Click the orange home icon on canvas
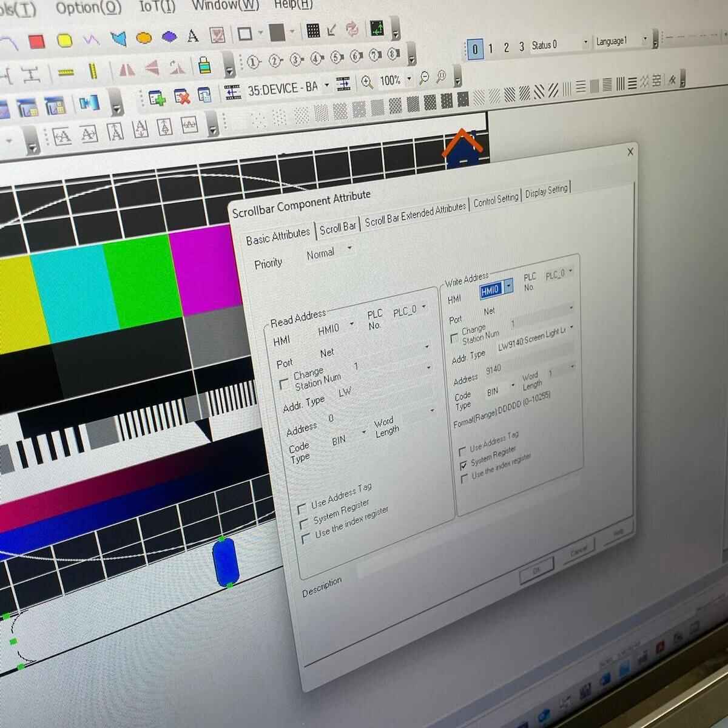 pyautogui.click(x=462, y=147)
